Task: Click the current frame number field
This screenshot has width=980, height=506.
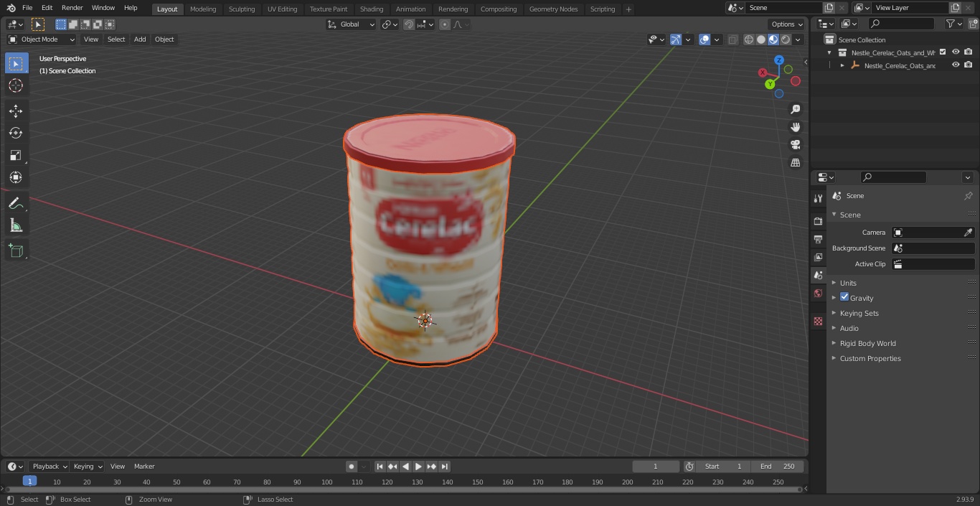Action: [x=655, y=467]
